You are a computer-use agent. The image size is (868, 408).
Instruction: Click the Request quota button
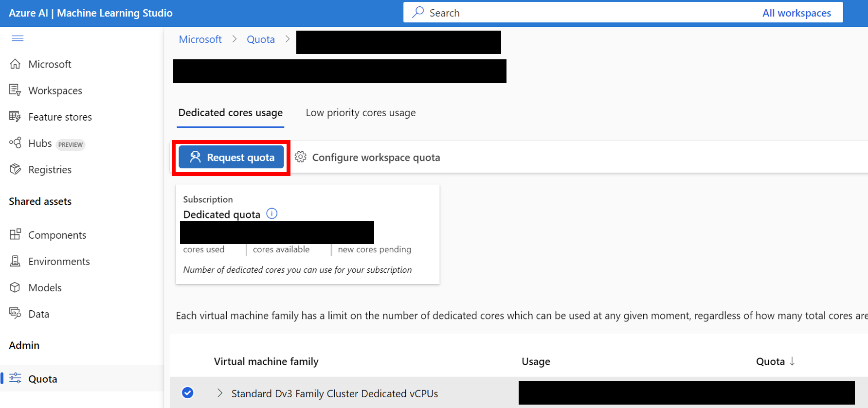tap(231, 157)
